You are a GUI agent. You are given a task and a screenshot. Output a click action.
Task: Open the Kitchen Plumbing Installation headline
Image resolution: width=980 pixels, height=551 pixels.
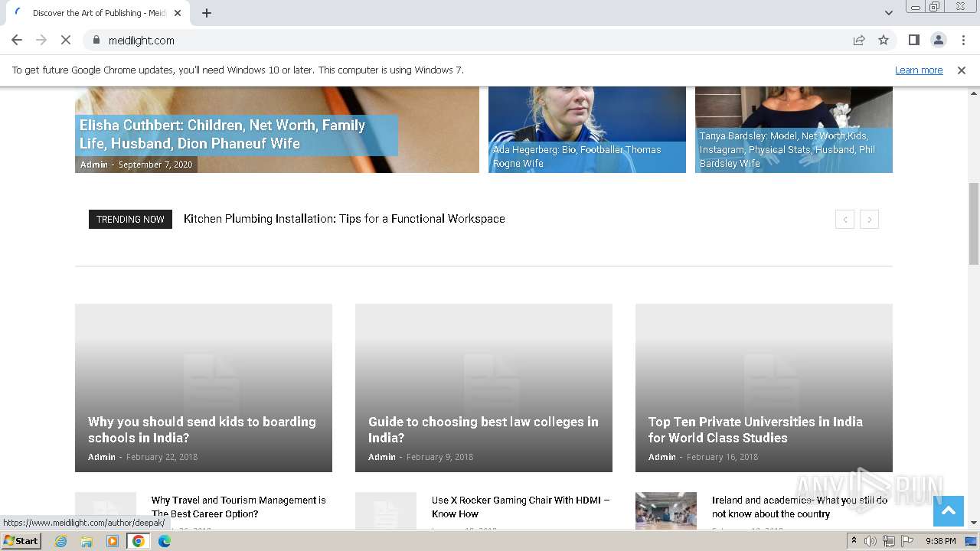(x=345, y=219)
